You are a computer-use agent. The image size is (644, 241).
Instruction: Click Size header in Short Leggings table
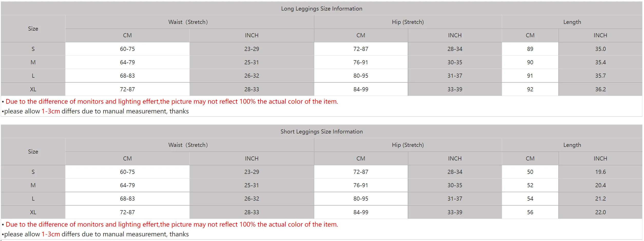tap(33, 151)
